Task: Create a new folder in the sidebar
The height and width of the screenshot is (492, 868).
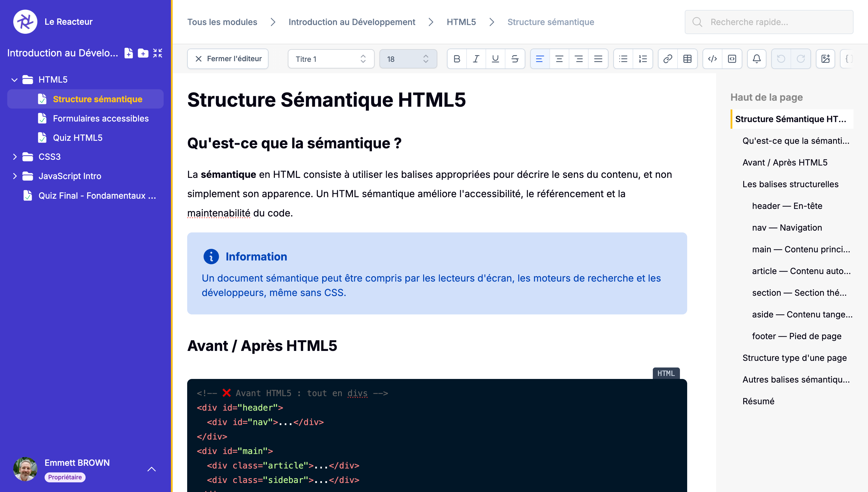Action: pos(143,53)
